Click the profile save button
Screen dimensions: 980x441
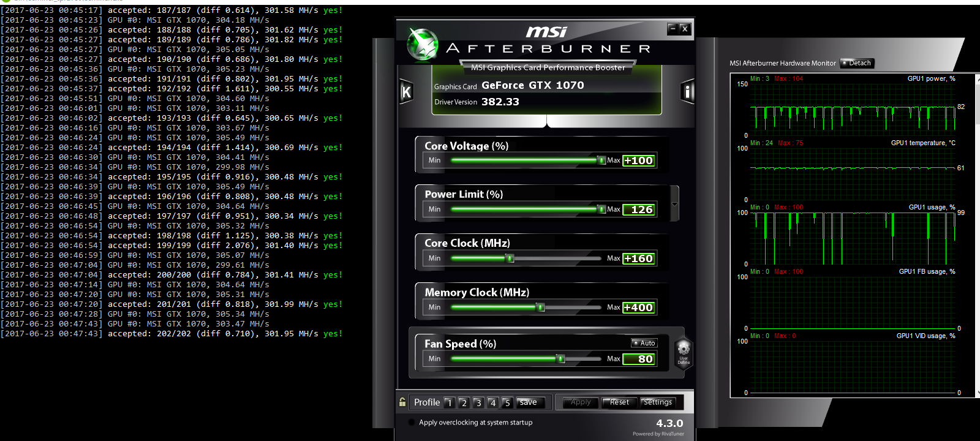point(530,402)
